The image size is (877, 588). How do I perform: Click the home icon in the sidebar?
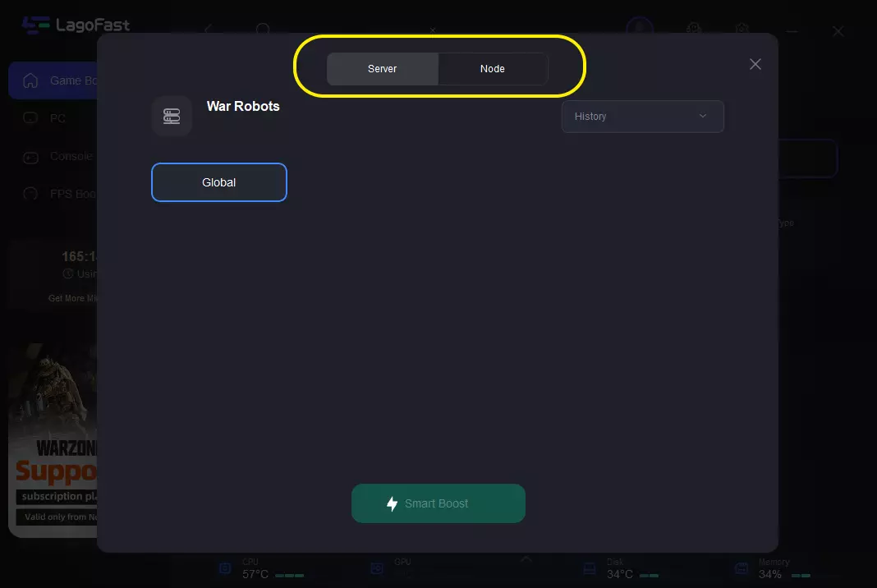(30, 80)
